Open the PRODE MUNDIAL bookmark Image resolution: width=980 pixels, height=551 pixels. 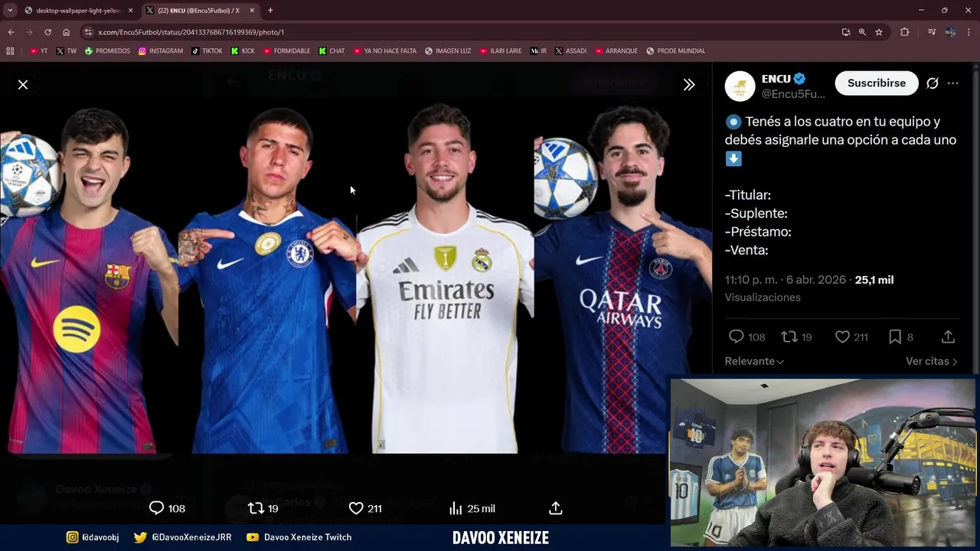[675, 51]
